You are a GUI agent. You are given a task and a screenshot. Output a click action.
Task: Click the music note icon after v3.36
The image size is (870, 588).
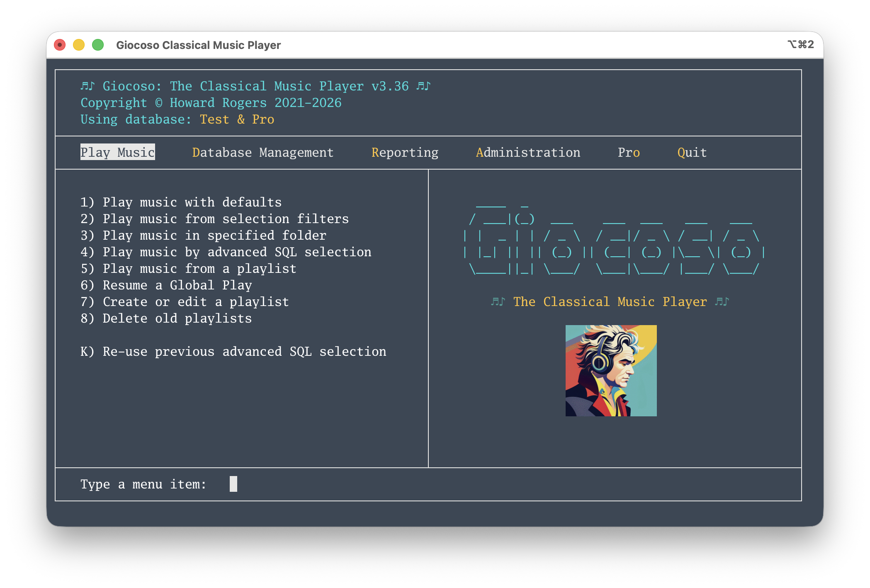pos(423,86)
